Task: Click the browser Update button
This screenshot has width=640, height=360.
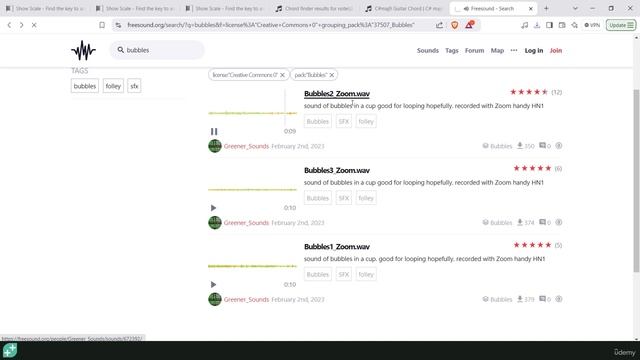Action: coord(620,25)
